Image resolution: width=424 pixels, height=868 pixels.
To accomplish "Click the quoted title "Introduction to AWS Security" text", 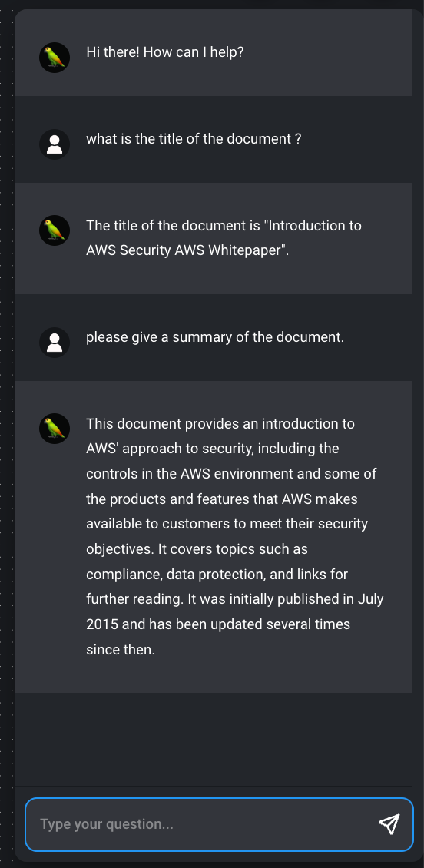I will 224,238.
